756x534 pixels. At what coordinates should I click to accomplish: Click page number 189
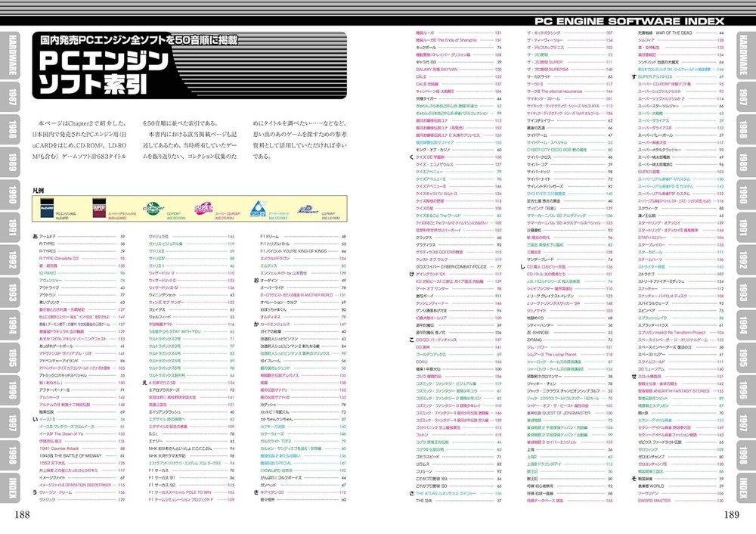coord(731,514)
